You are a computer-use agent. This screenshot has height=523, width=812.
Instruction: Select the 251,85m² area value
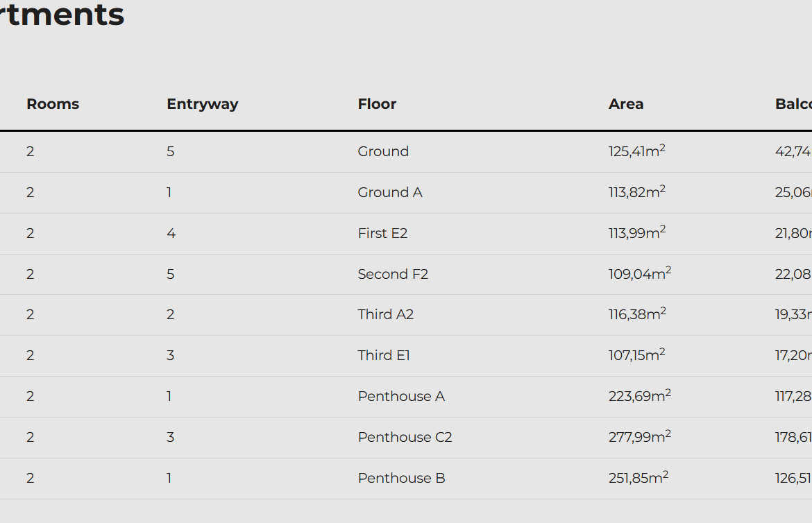pos(638,478)
